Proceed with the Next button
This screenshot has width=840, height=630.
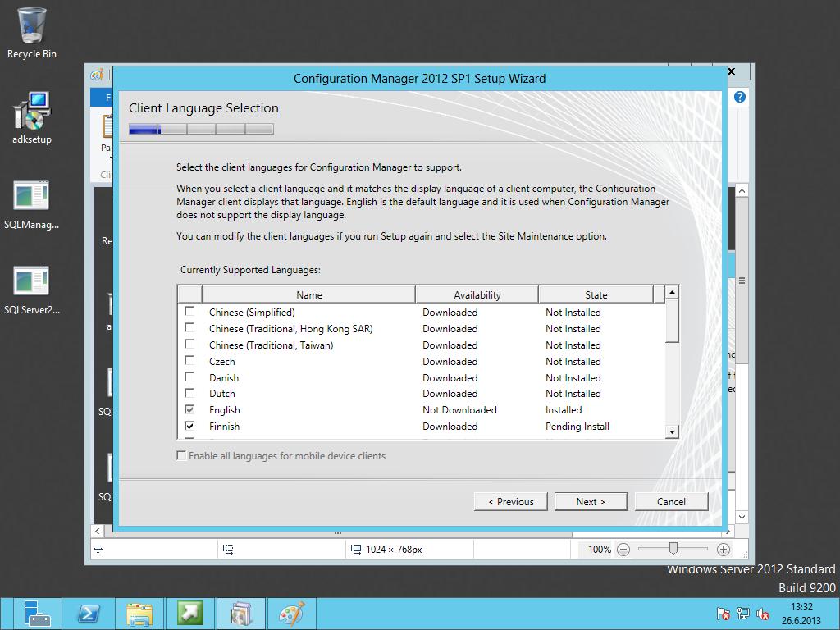tap(591, 501)
